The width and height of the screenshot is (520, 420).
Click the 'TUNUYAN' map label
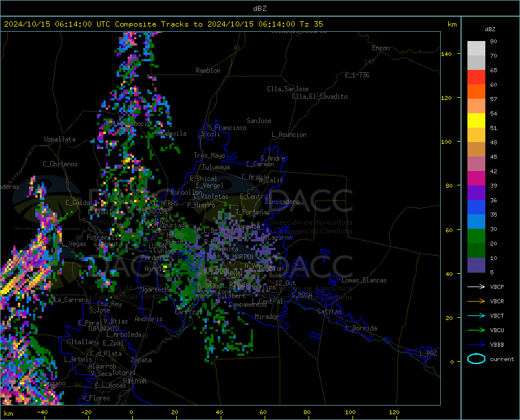click(134, 381)
